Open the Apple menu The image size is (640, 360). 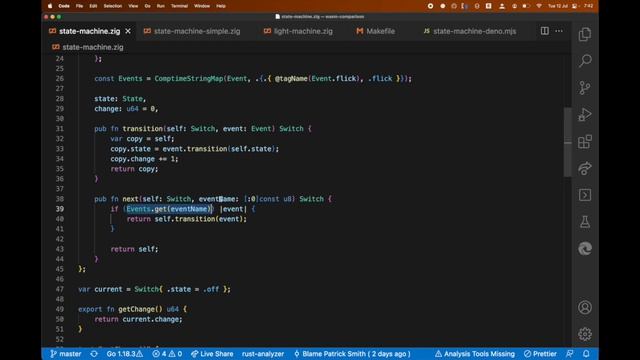(x=50, y=6)
